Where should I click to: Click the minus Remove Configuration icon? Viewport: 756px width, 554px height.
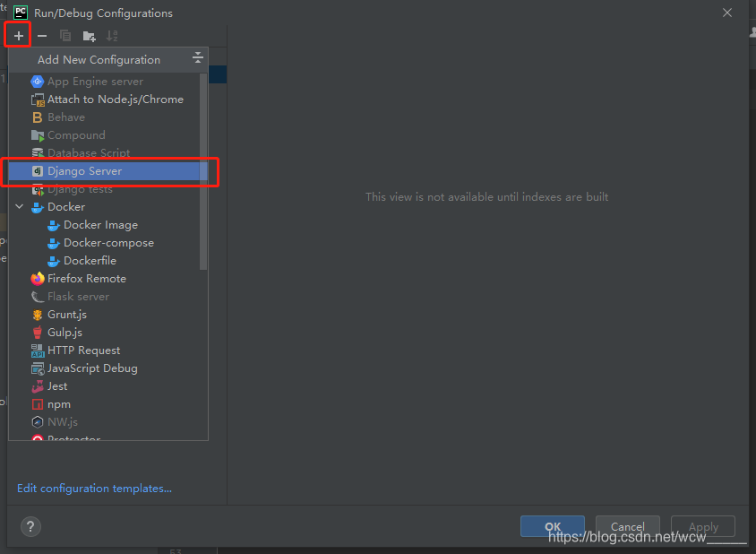click(x=42, y=36)
